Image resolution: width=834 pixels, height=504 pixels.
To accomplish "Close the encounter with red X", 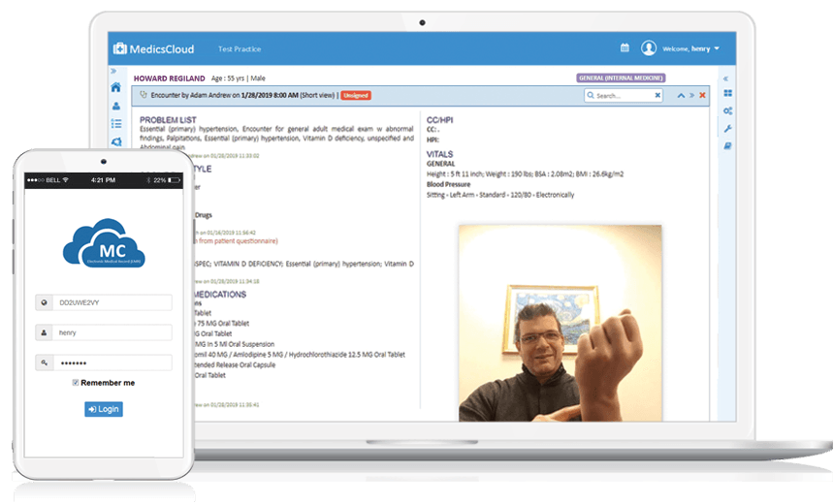I will (703, 95).
